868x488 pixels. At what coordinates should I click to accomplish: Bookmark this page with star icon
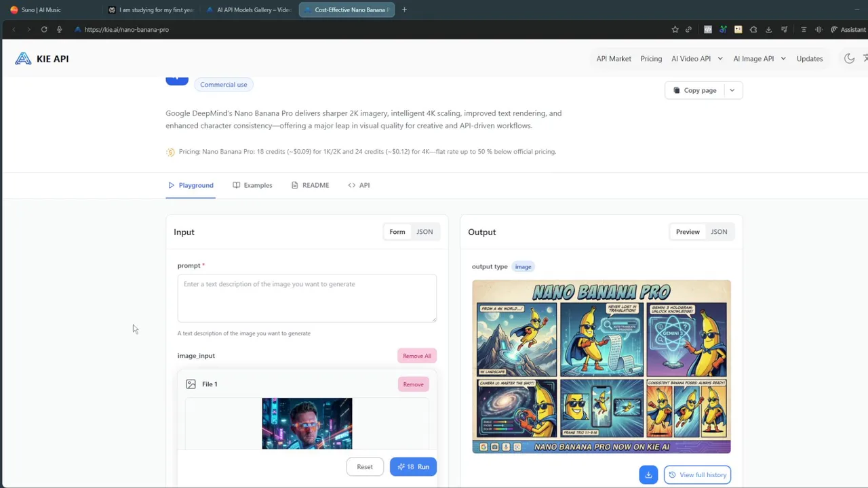click(x=675, y=30)
